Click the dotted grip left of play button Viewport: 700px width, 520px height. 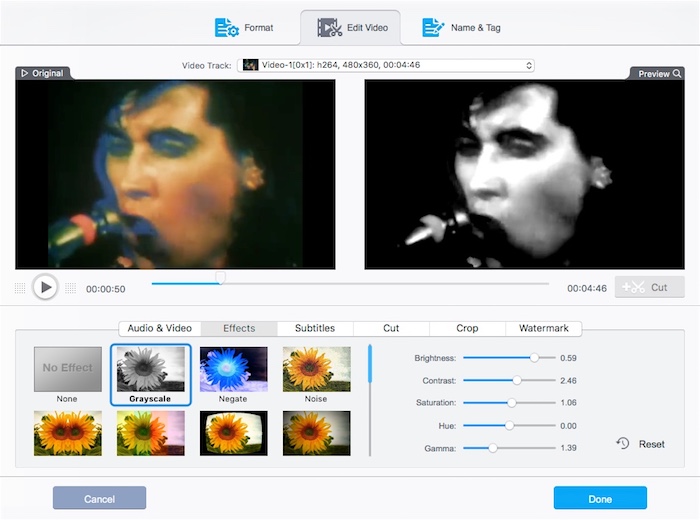[20, 288]
